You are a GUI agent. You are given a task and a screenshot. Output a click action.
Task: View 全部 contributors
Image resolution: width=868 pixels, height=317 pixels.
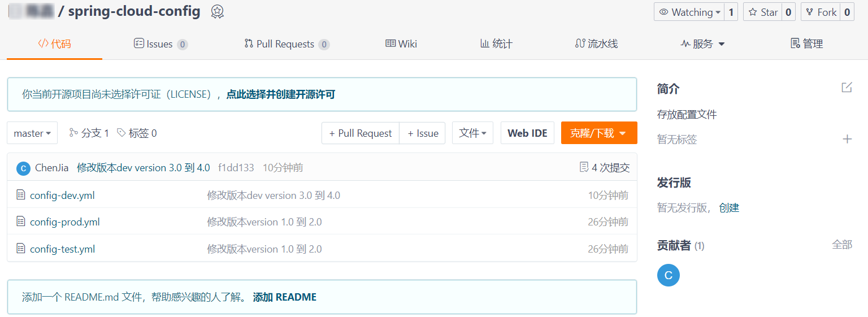pos(842,245)
